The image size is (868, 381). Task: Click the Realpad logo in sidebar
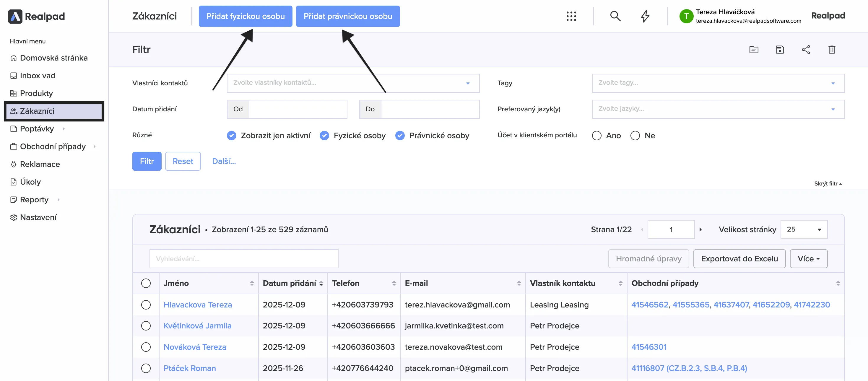tap(36, 16)
